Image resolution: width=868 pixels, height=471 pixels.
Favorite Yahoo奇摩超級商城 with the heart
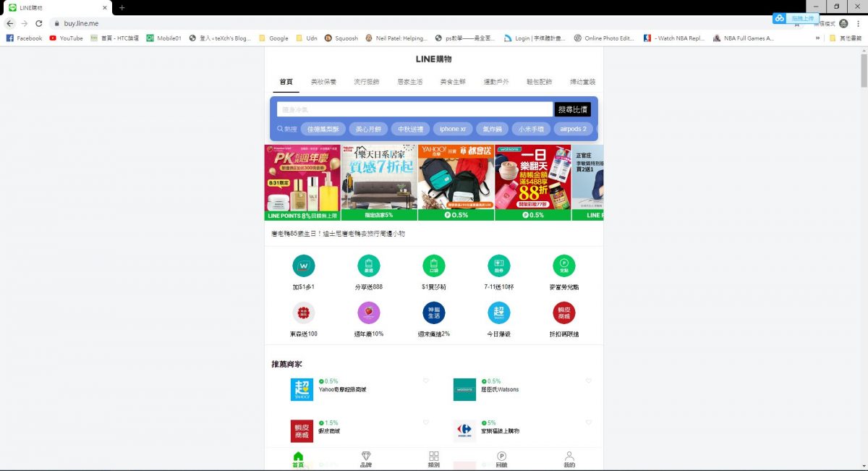(x=426, y=381)
